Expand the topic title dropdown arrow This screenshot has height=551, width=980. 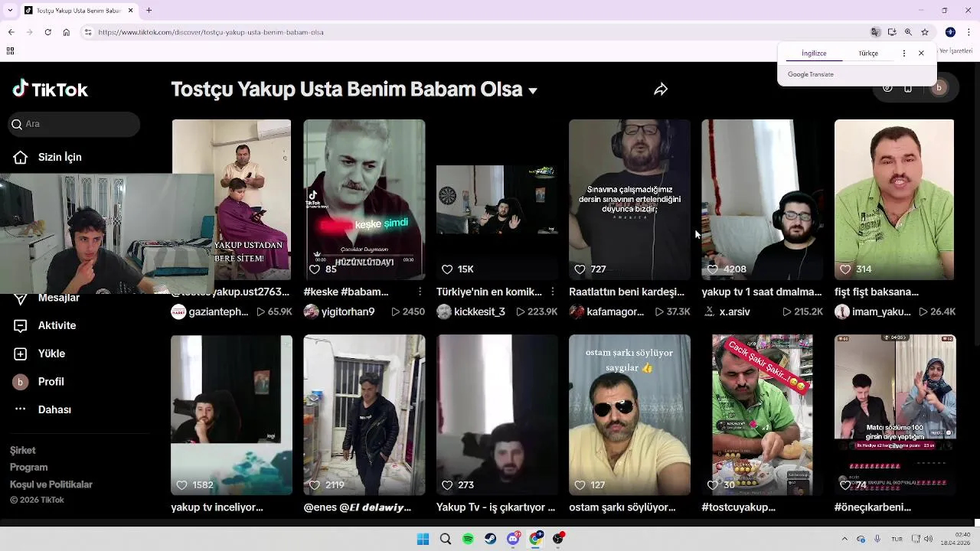tap(533, 90)
